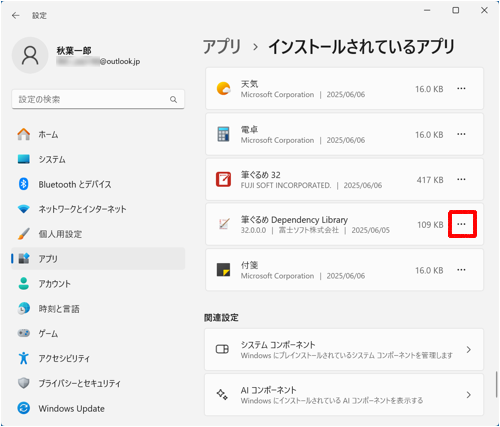Click the 付箋 app name text

tap(249, 265)
